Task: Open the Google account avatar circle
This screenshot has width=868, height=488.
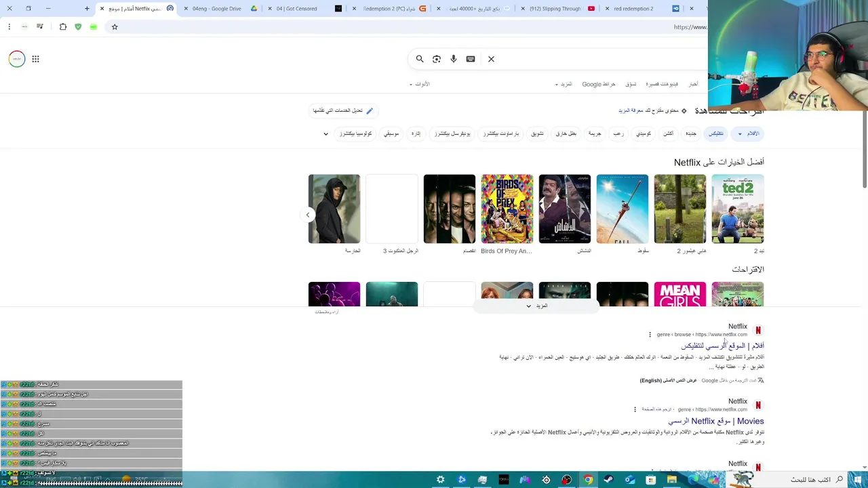Action: 17,59
